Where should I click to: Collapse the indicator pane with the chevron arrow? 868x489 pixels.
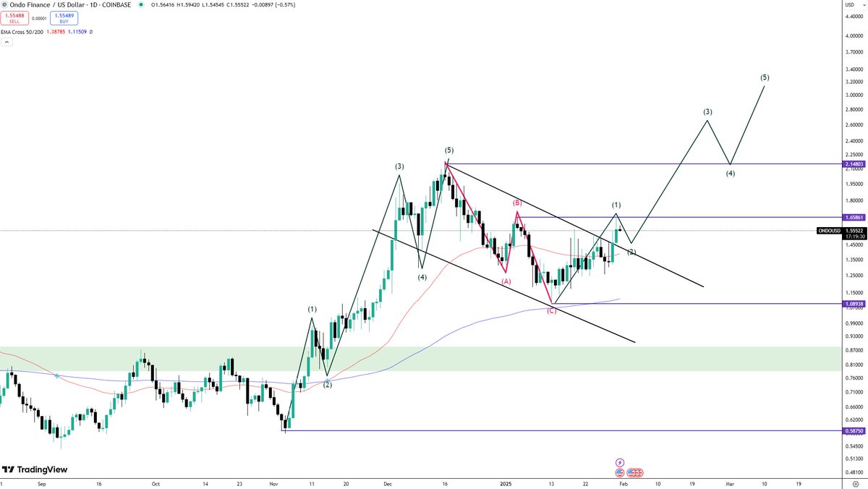coord(7,41)
